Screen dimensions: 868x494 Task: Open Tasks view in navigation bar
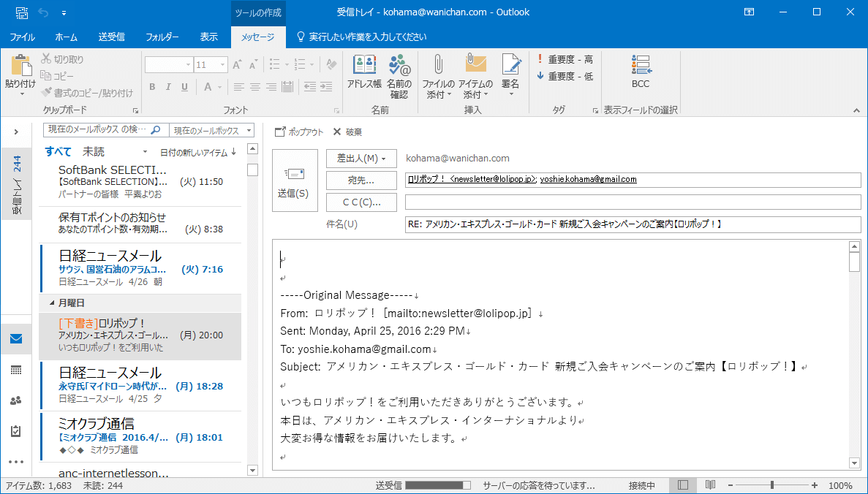(x=16, y=431)
